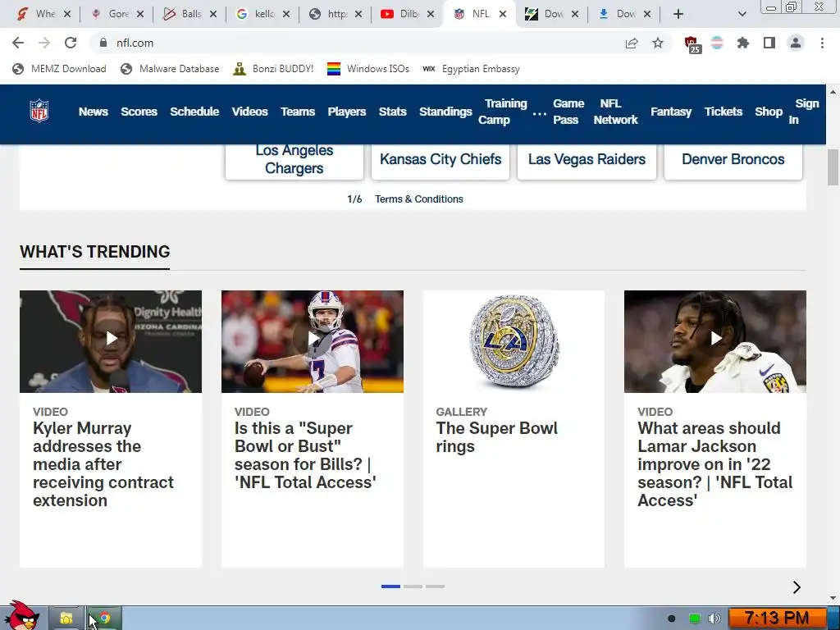The width and height of the screenshot is (840, 630).
Task: Switch to the Google kello tab
Action: pyautogui.click(x=262, y=14)
